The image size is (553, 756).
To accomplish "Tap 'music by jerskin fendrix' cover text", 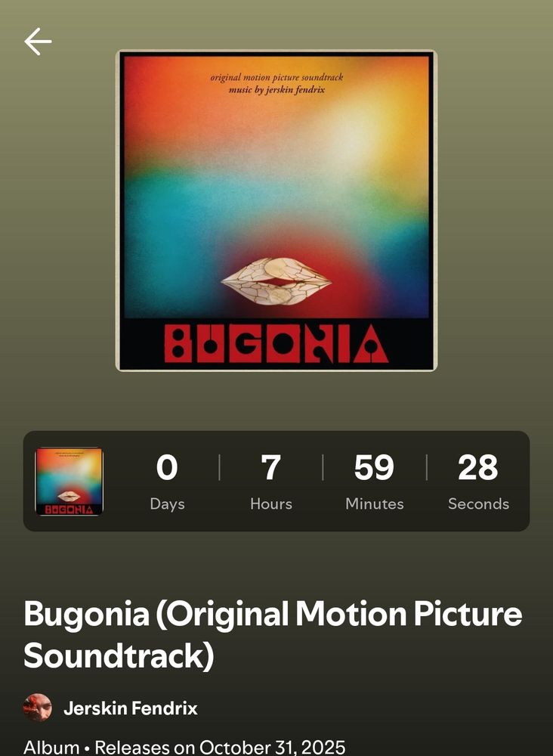I will [276, 90].
